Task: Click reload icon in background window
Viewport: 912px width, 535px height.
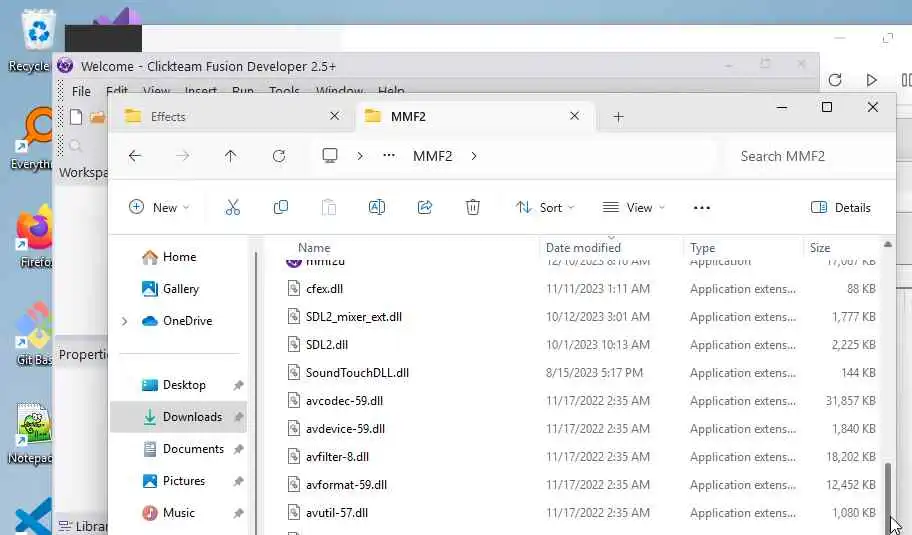Action: point(835,80)
